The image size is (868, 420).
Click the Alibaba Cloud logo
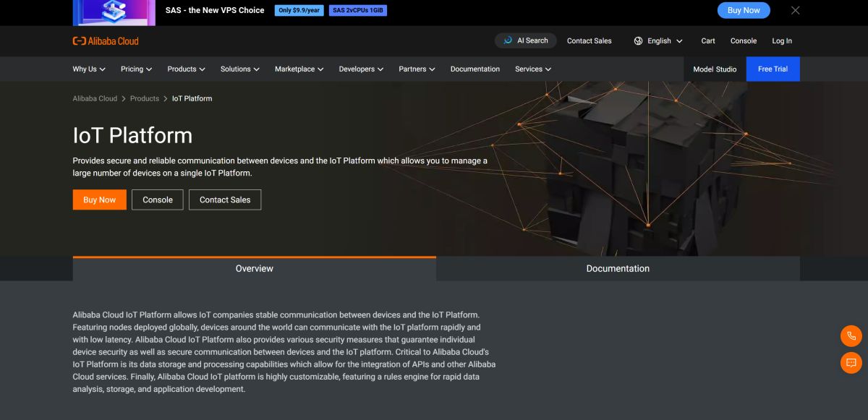(106, 41)
